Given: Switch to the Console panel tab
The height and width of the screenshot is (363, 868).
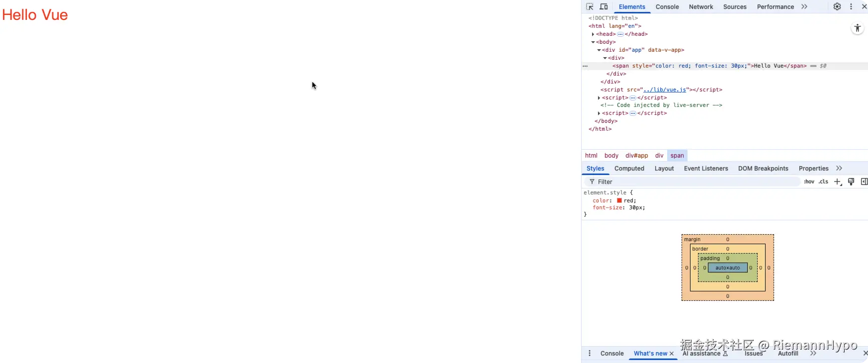Looking at the screenshot, I should [667, 6].
